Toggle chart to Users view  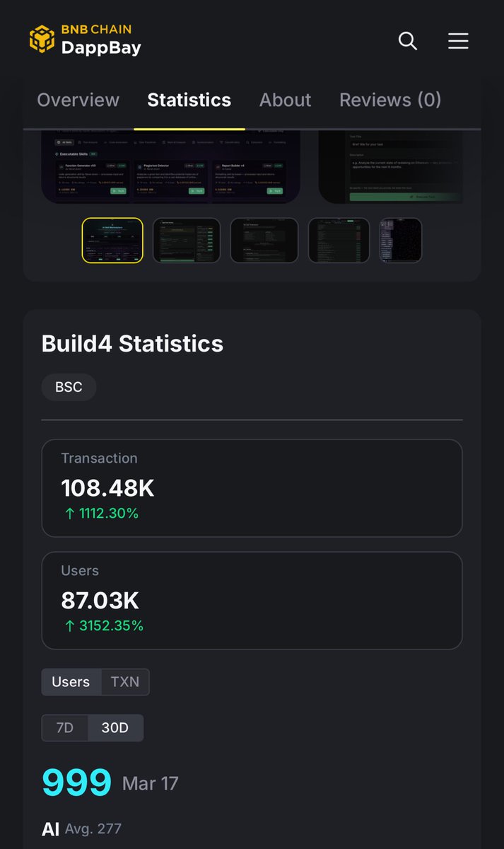[x=71, y=682]
